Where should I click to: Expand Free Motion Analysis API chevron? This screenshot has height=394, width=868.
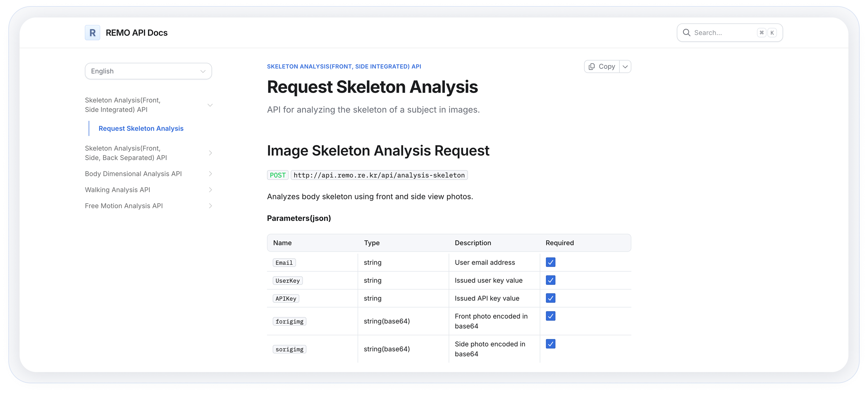pos(210,206)
